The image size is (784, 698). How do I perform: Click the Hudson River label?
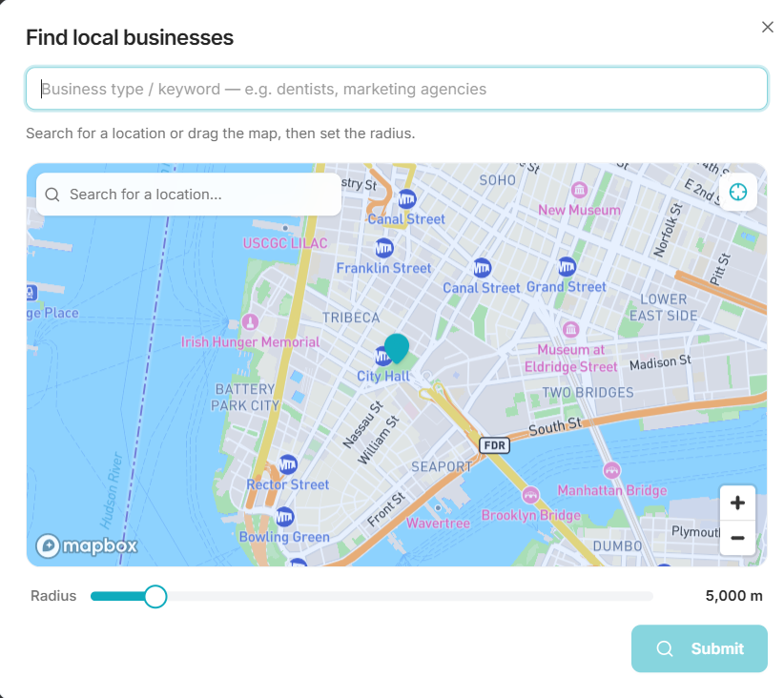tap(111, 490)
